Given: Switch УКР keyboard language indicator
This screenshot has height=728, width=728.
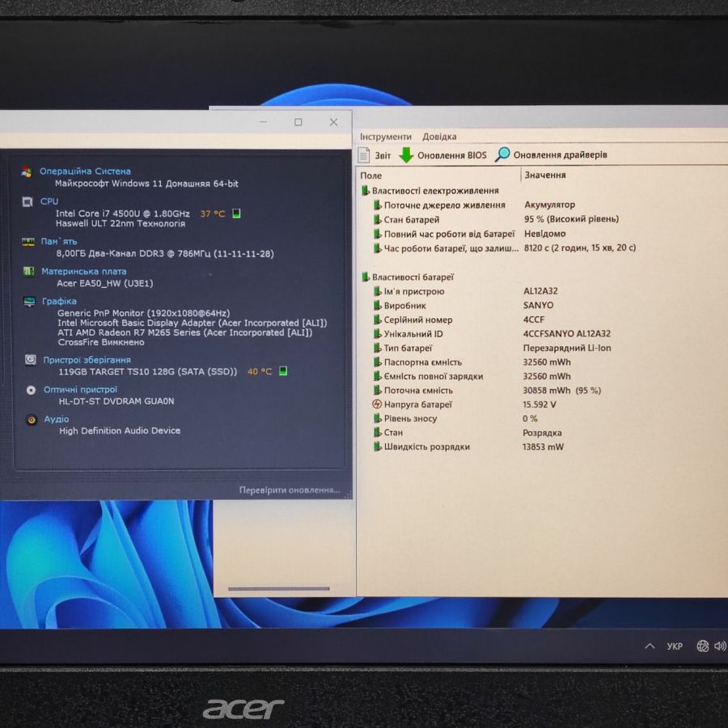Looking at the screenshot, I should pyautogui.click(x=675, y=645).
